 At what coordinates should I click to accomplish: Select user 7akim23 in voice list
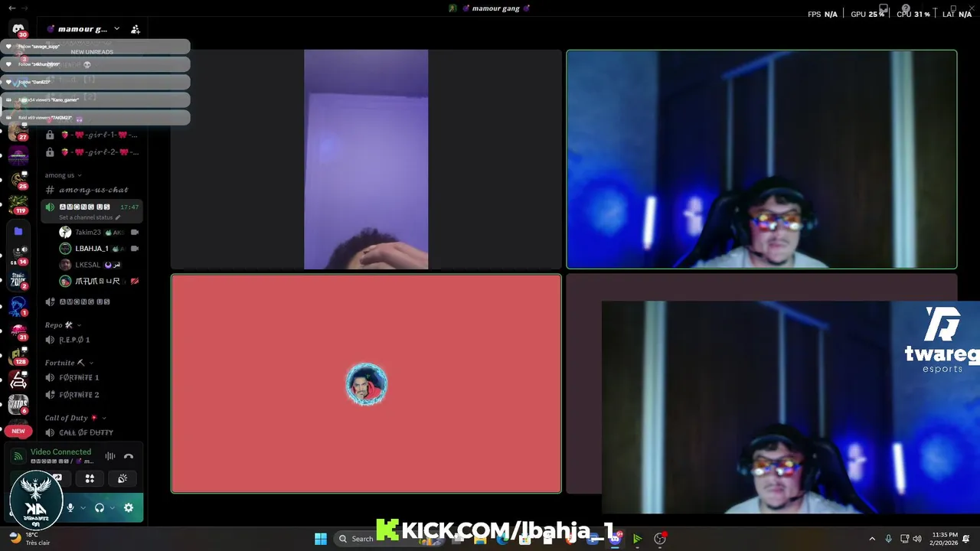coord(88,232)
